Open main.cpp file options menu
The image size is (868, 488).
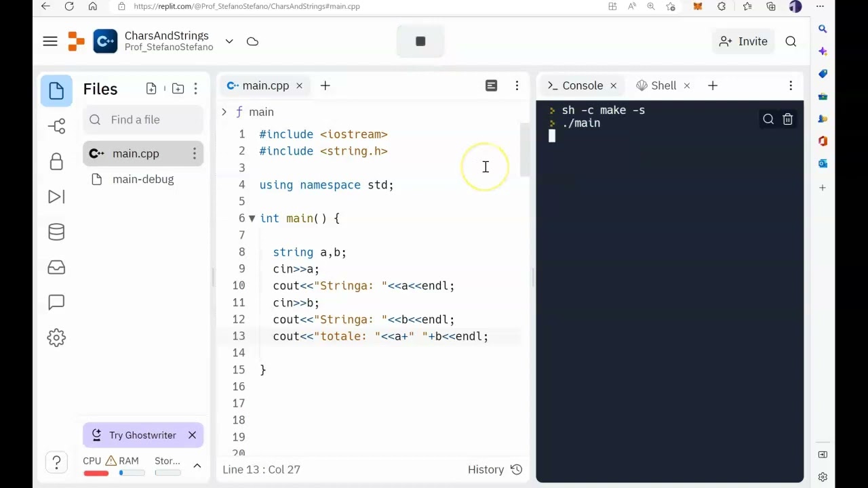194,154
